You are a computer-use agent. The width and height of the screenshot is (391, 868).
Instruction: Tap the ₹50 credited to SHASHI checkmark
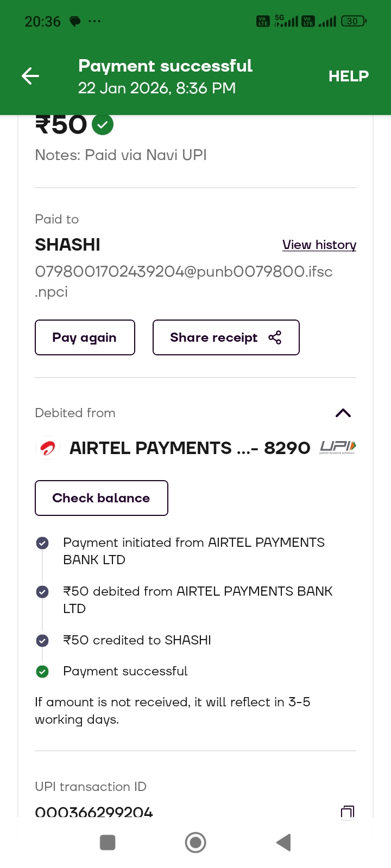coord(42,641)
